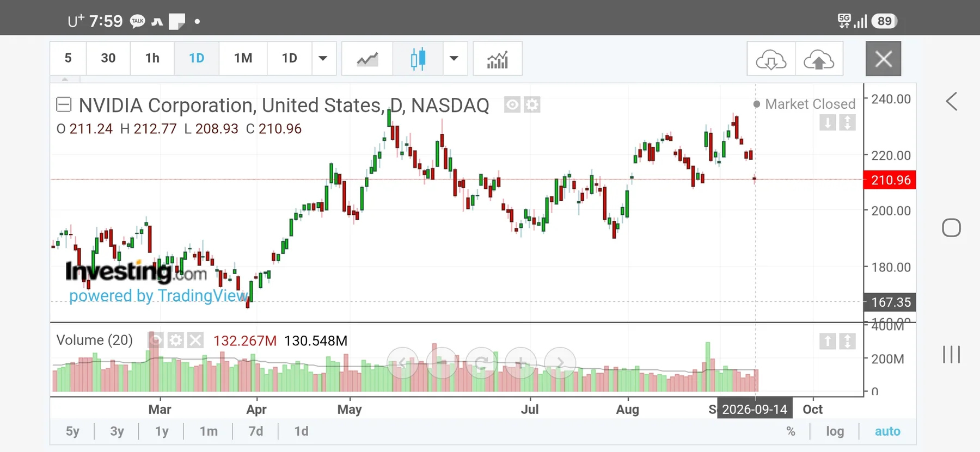This screenshot has width=980, height=452.
Task: Tap the 210.96 current price label
Action: click(x=890, y=180)
